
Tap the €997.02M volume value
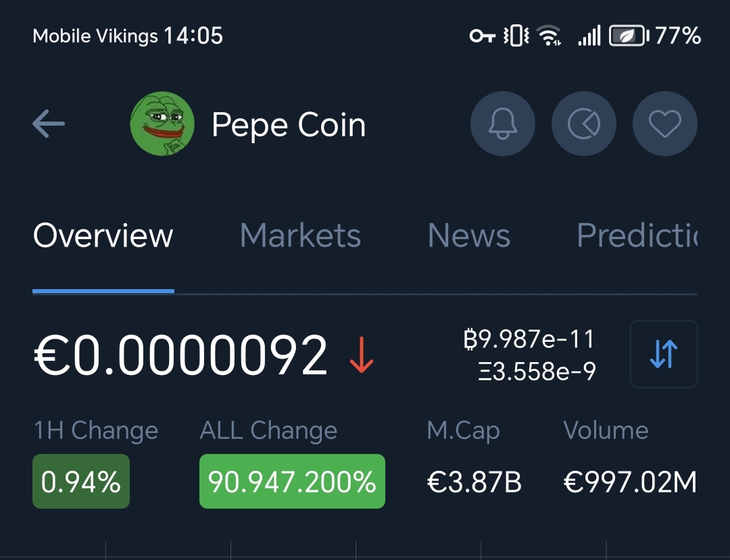[x=630, y=482]
